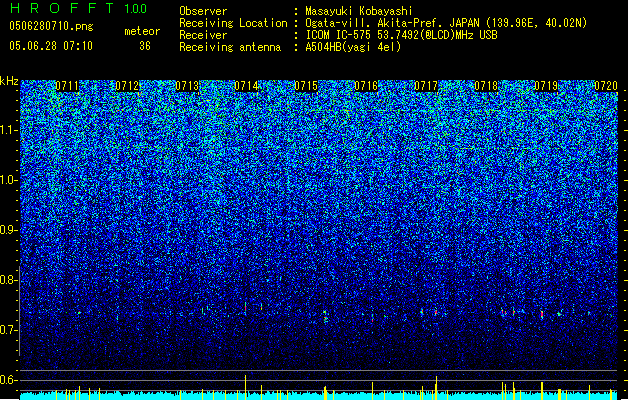Click the 0713 time marker
Viewport: 629px width, 400px height.
(187, 86)
